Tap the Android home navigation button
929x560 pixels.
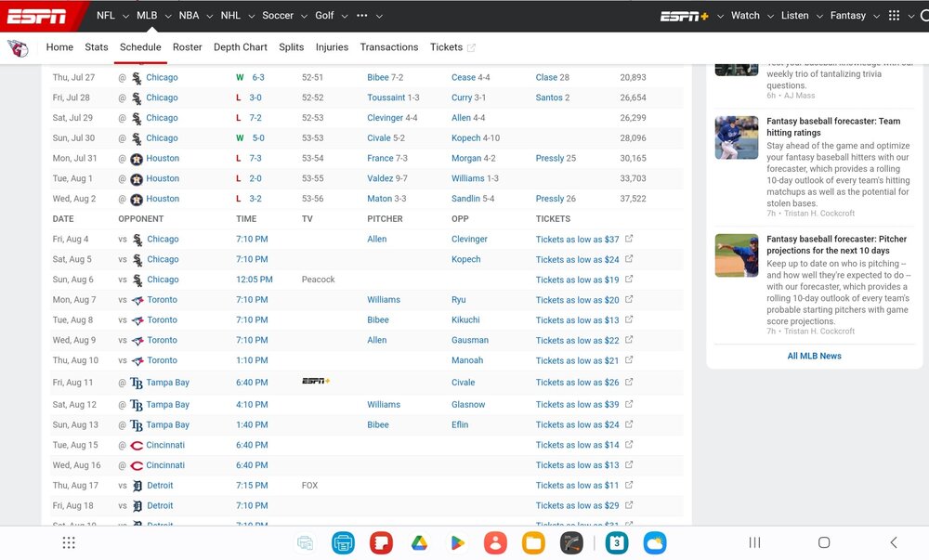point(823,542)
